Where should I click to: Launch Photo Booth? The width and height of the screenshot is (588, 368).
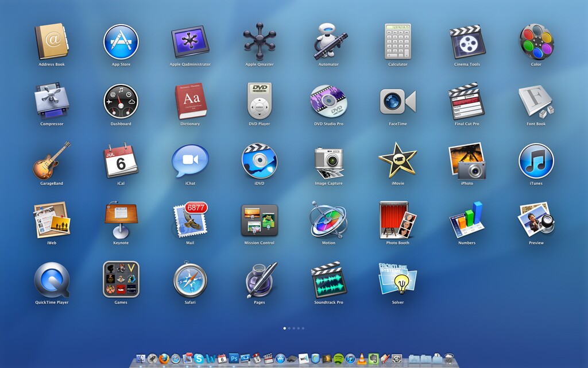[x=398, y=220]
